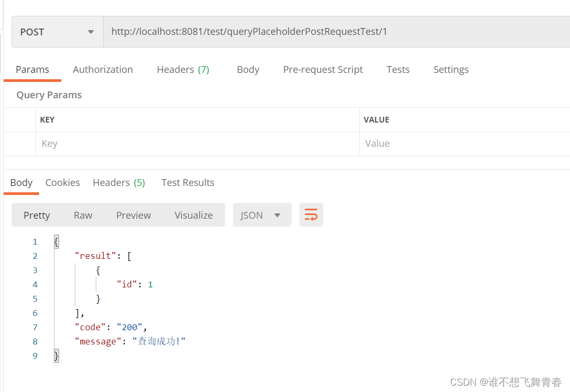Click line number 1 in response

(35, 241)
